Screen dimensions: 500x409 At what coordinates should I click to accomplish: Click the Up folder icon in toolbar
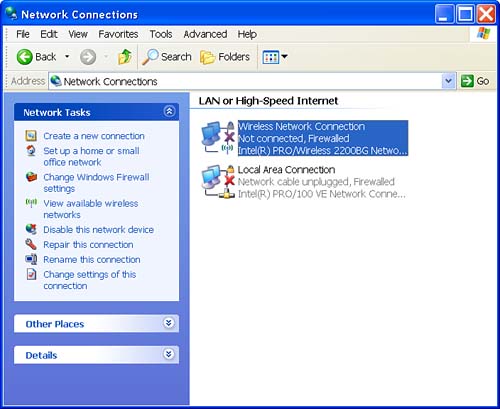(125, 57)
